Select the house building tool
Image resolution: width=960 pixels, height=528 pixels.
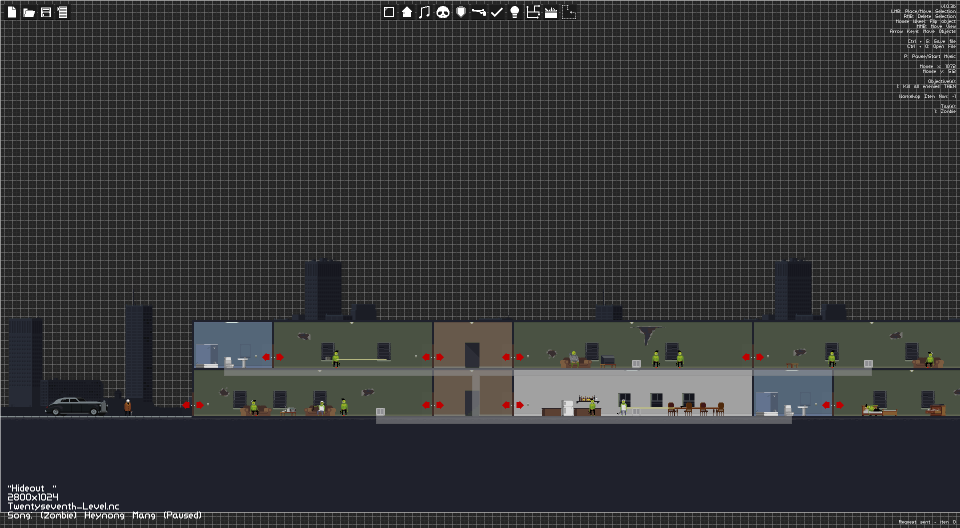click(407, 12)
